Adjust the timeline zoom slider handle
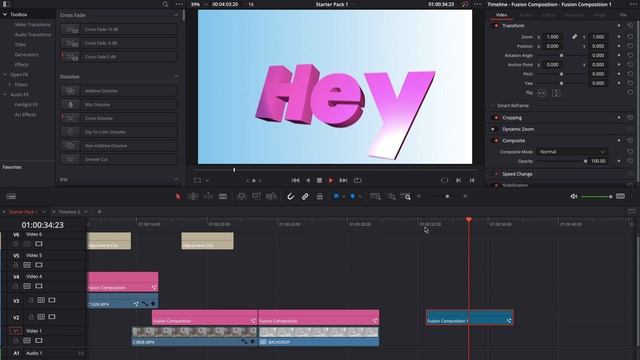 click(447, 196)
